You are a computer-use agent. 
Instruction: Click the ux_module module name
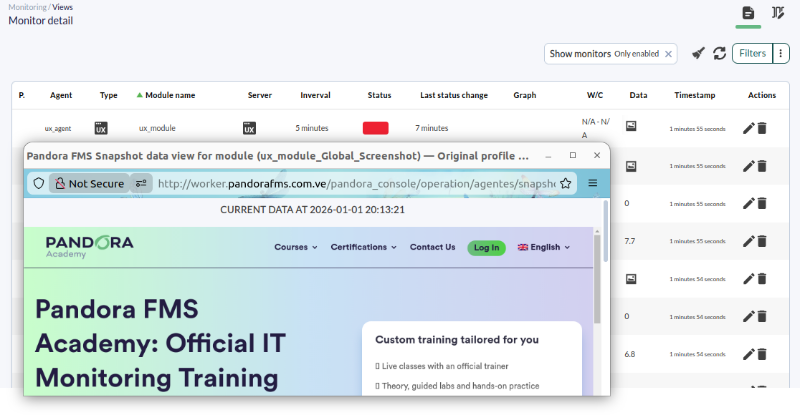click(x=157, y=128)
